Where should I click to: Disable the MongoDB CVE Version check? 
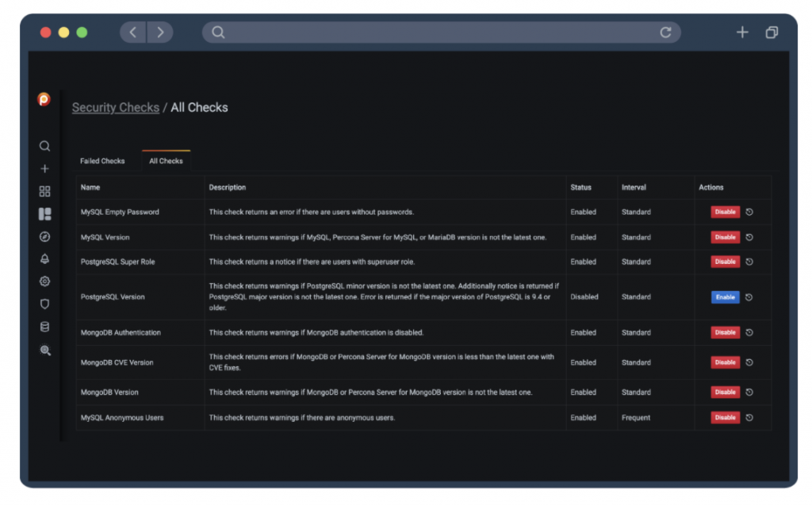[725, 362]
